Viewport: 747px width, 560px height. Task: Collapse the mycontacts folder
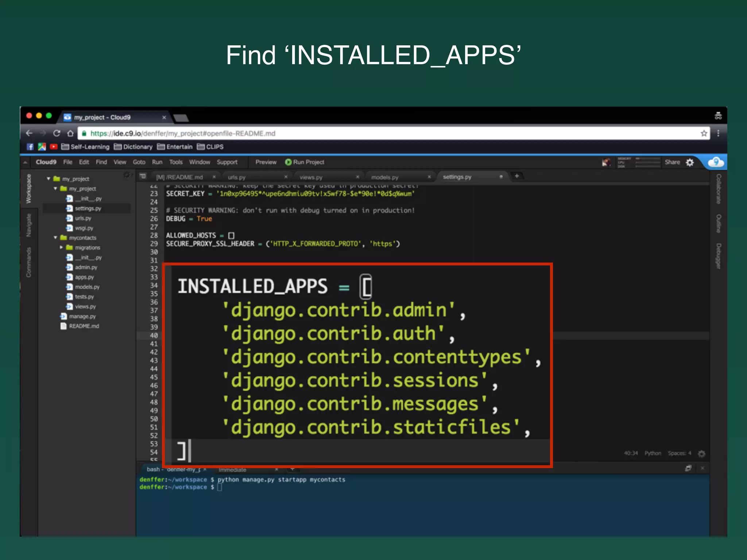(55, 238)
